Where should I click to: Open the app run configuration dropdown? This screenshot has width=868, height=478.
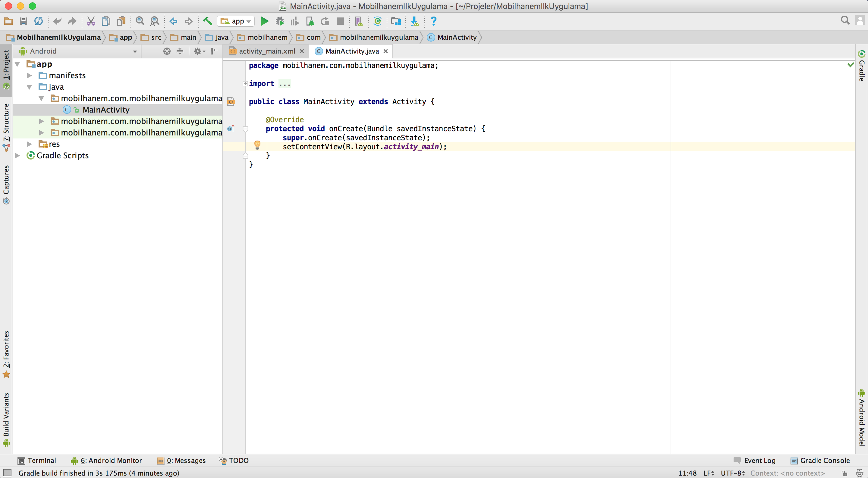click(235, 21)
